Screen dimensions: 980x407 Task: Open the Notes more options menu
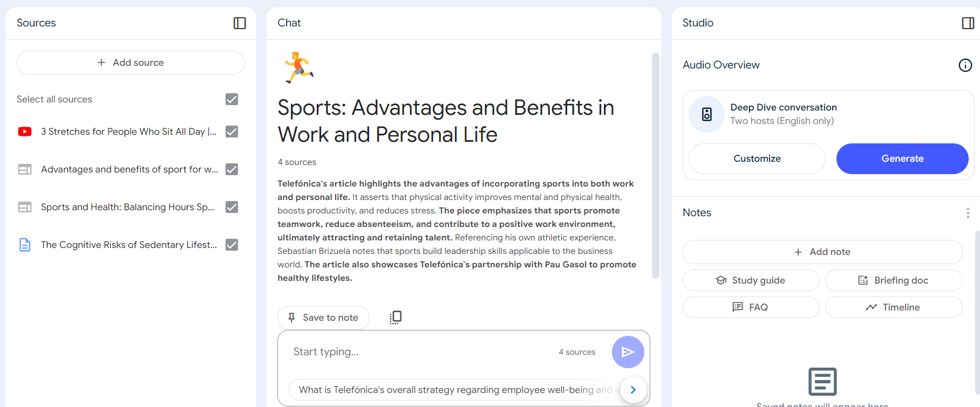(x=968, y=213)
